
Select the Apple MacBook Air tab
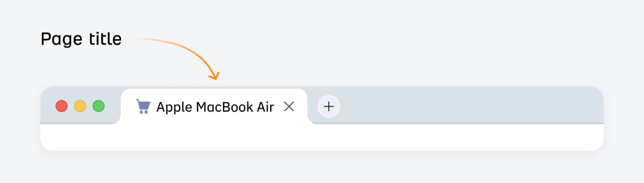tap(214, 107)
